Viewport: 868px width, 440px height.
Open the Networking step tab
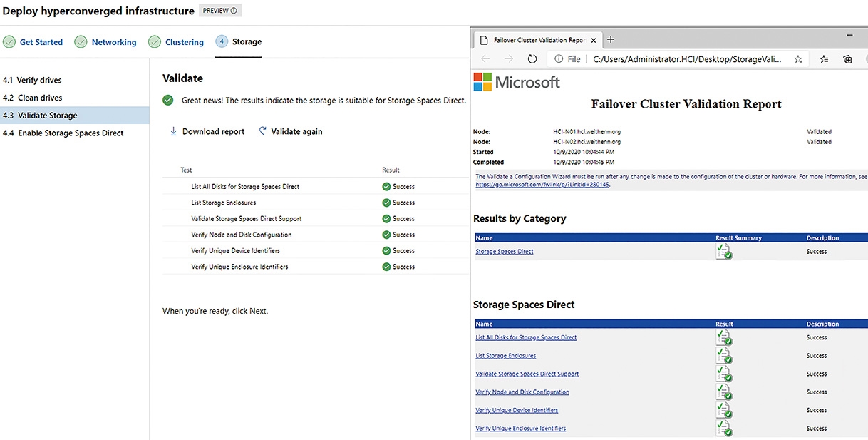coord(106,42)
